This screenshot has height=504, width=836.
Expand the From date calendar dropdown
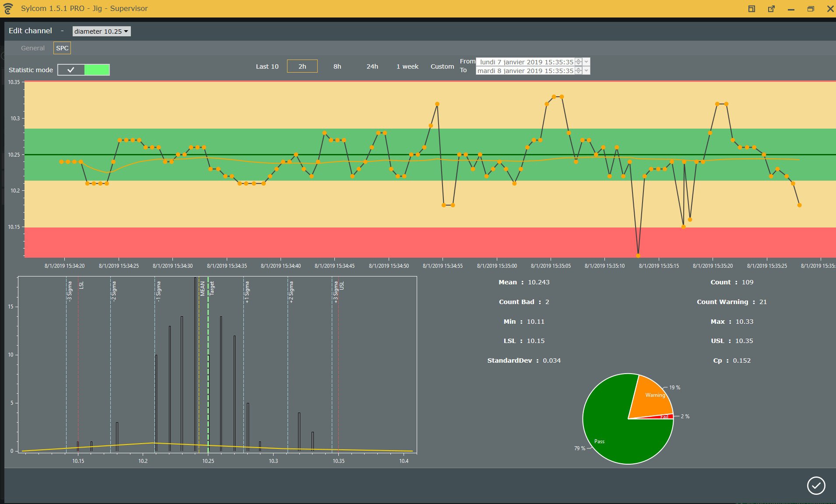coord(587,62)
